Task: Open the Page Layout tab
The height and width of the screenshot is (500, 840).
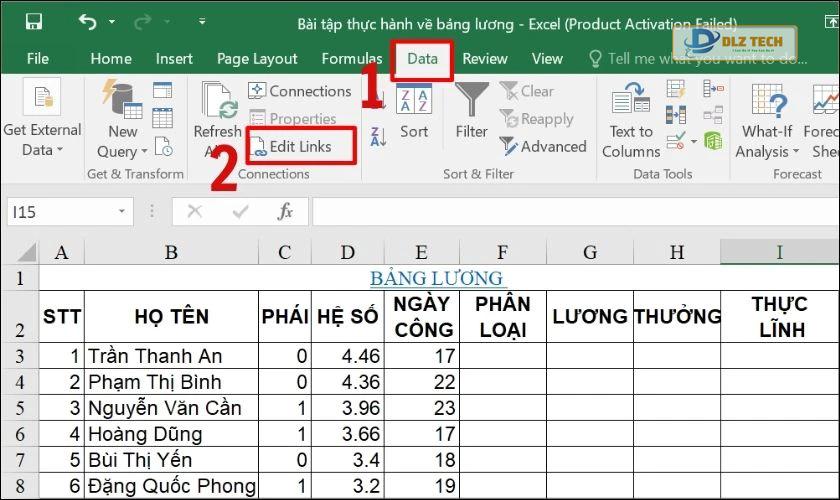Action: [x=257, y=58]
